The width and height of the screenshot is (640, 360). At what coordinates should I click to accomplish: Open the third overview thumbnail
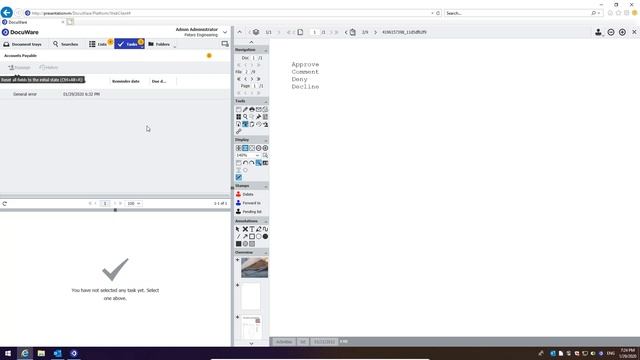[251, 327]
